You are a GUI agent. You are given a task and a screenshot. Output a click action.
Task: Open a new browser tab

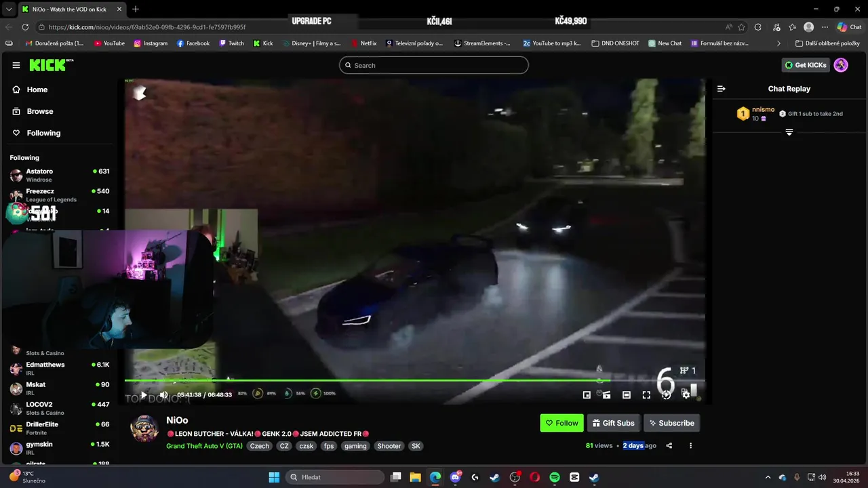click(x=136, y=9)
